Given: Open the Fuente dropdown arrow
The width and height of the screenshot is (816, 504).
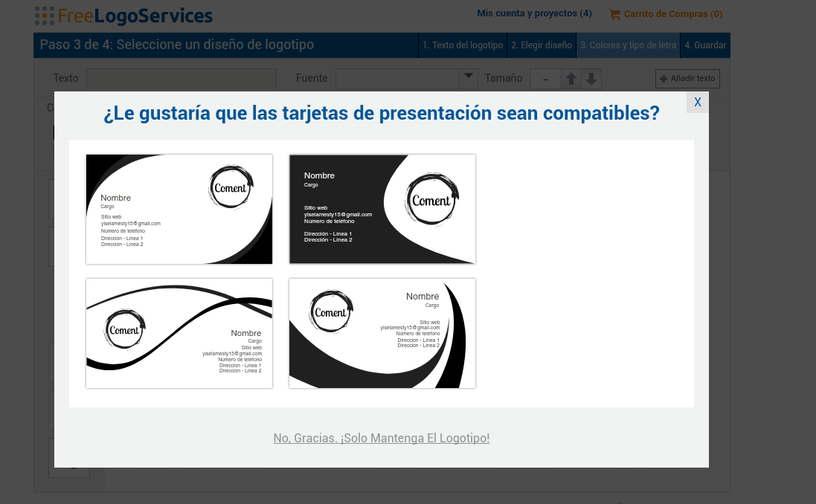Looking at the screenshot, I should click(469, 79).
